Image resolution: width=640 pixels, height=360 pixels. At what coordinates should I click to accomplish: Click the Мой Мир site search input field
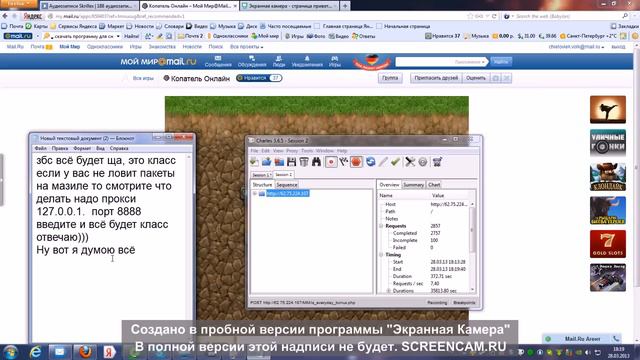pyautogui.click(x=441, y=62)
